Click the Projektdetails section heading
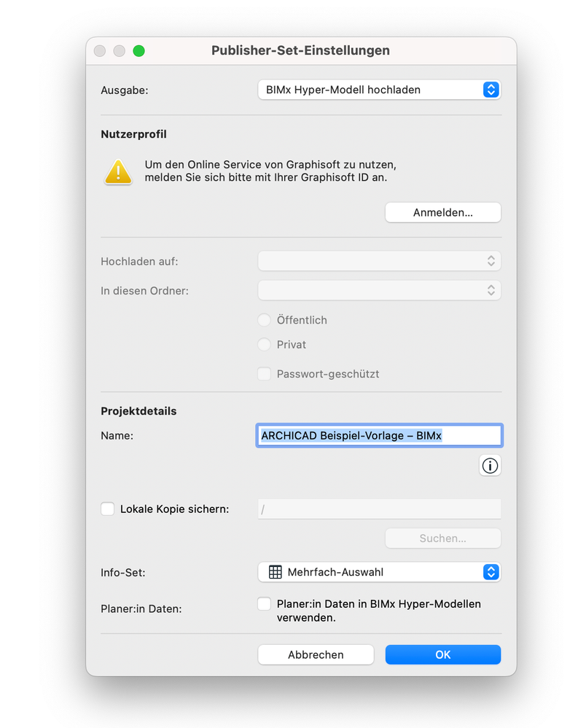The width and height of the screenshot is (586, 728). pyautogui.click(x=138, y=411)
